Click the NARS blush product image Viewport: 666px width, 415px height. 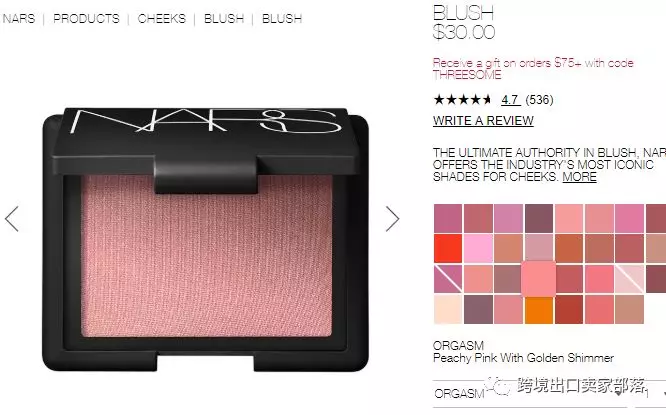coord(206,239)
